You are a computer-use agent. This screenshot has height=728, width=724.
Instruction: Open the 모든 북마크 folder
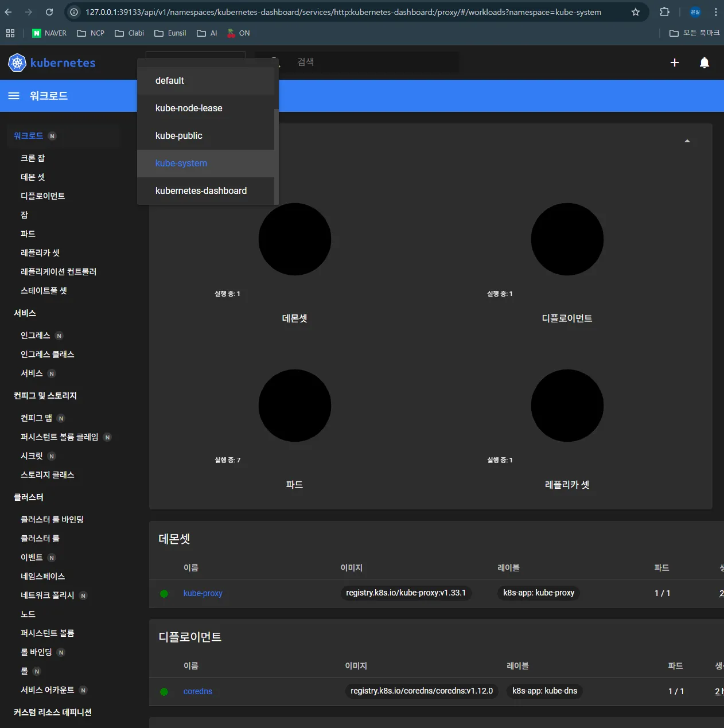click(695, 33)
